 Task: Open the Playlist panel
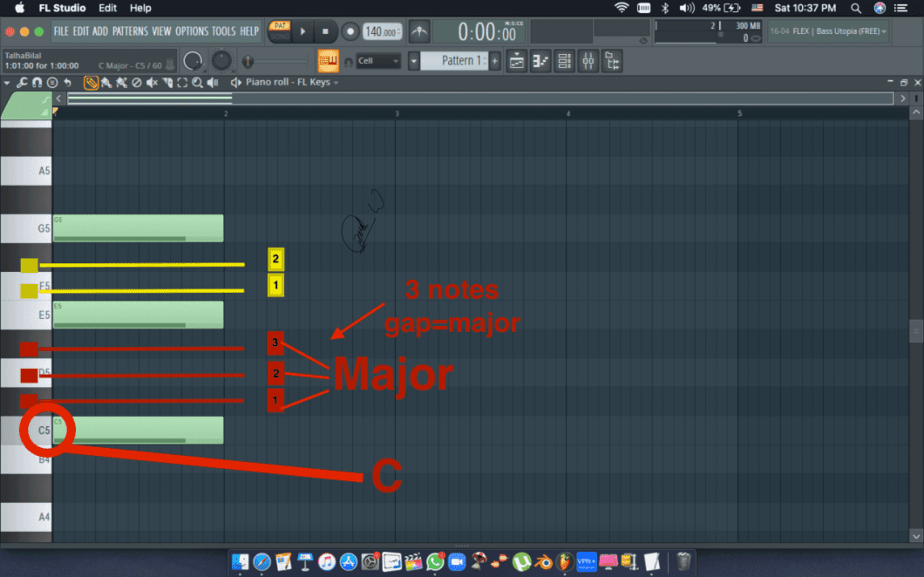click(517, 61)
